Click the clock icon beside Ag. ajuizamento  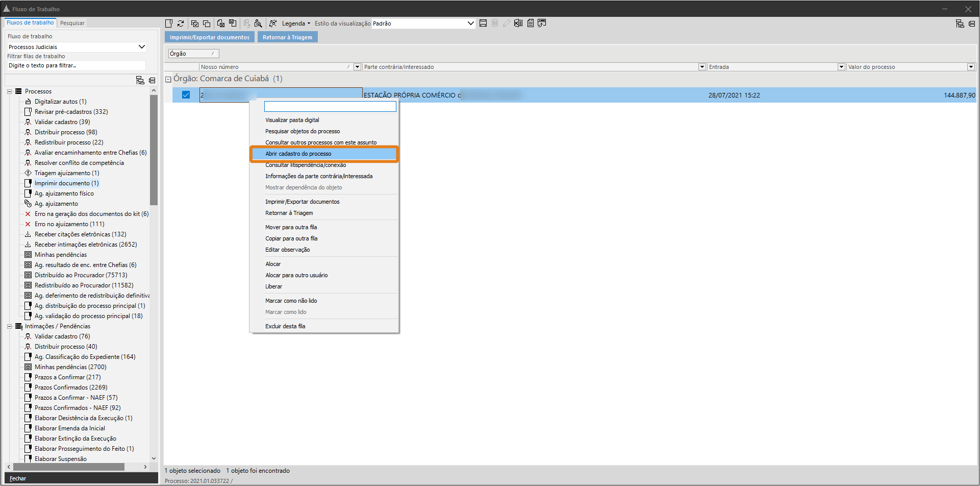[x=28, y=204]
